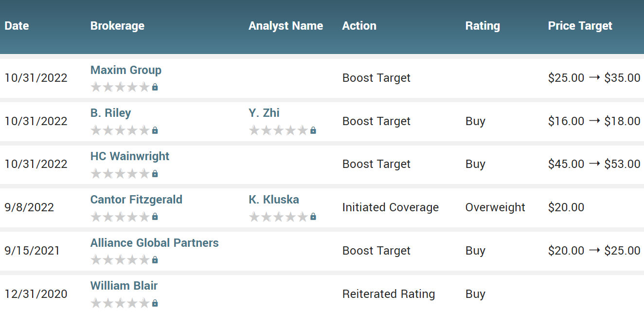644x313 pixels.
Task: Click the lock icon beside K. Kluska's stars
Action: click(x=313, y=217)
